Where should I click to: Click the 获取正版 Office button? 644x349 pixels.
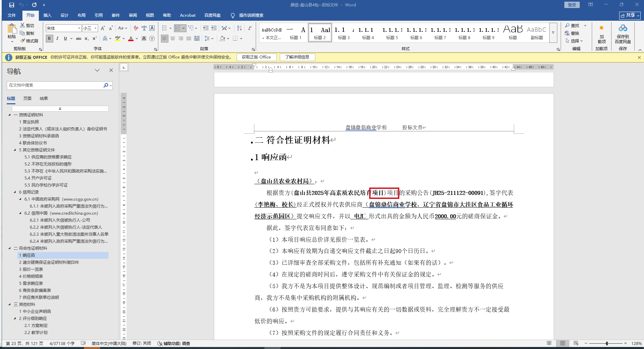[x=256, y=57]
